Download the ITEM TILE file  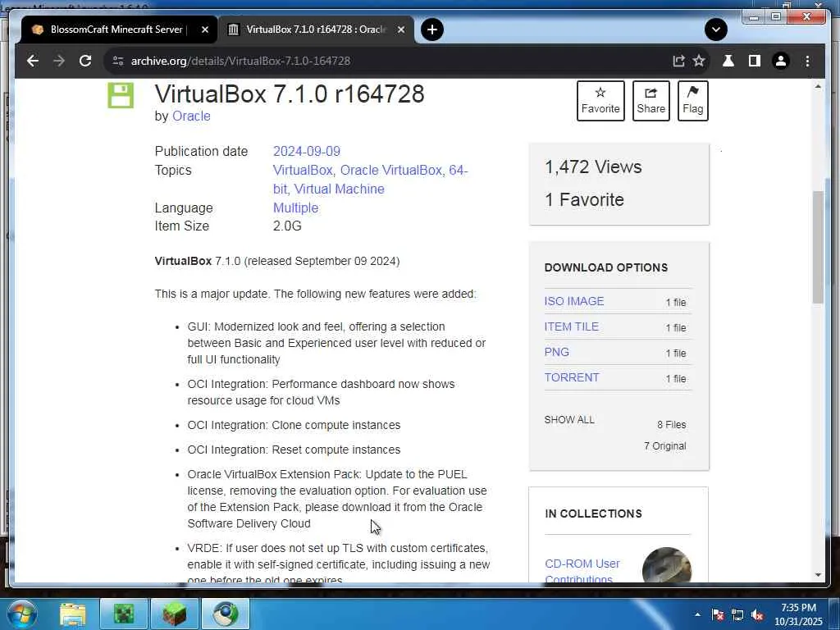571,326
